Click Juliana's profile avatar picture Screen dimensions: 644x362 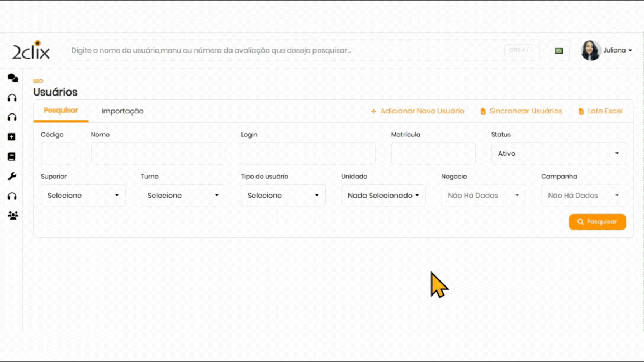(590, 50)
